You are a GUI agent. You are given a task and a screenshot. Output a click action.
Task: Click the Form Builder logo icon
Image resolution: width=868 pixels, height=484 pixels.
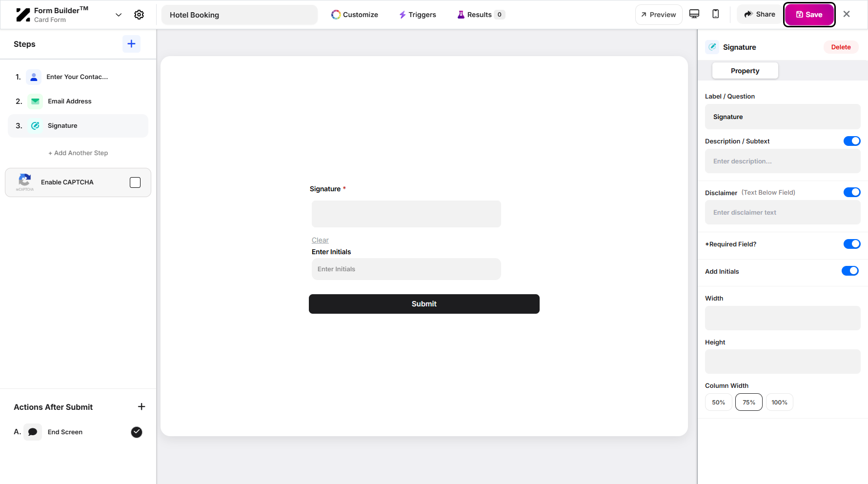(23, 15)
